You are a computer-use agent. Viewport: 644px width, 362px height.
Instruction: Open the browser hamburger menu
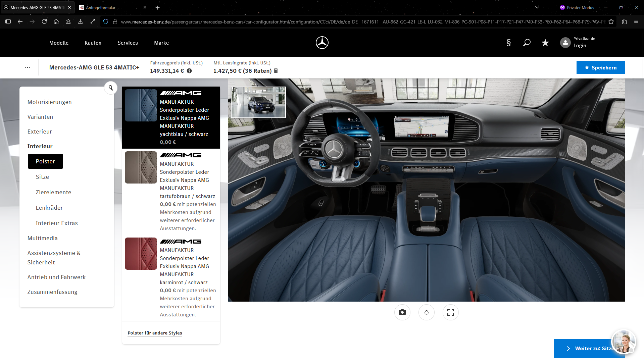point(636,21)
